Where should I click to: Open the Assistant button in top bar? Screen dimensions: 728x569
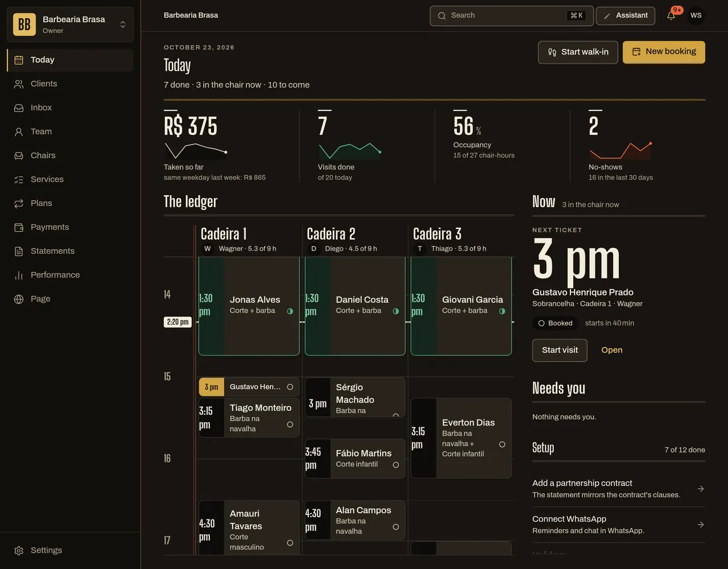click(626, 15)
